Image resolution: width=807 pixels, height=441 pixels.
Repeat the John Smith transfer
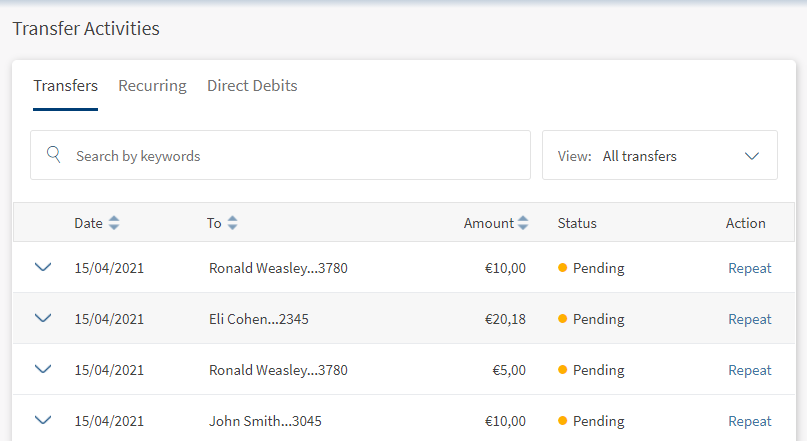pos(749,421)
